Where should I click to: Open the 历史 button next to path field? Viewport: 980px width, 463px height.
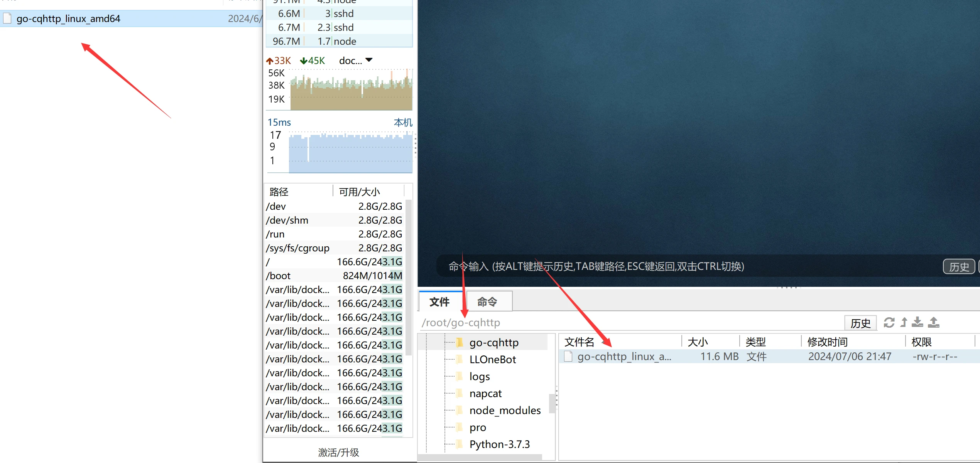point(860,323)
